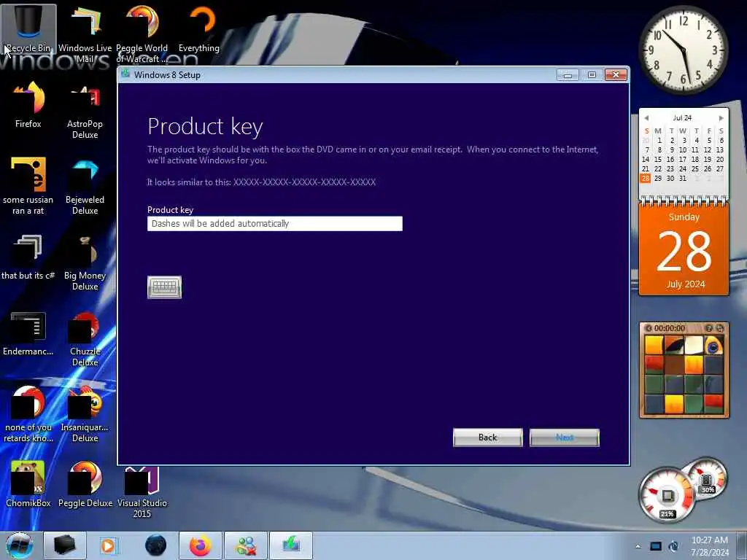
Task: Switch to Firefox in the taskbar
Action: 201,545
